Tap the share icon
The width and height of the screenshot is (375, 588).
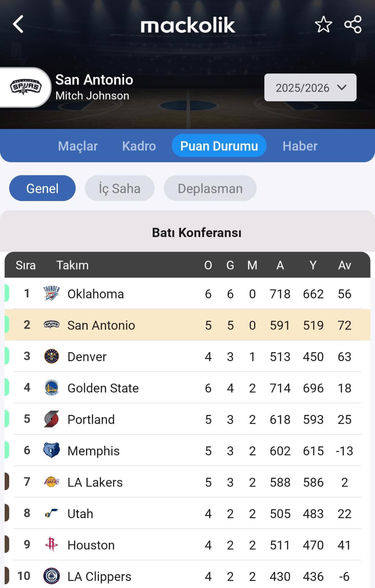[353, 25]
